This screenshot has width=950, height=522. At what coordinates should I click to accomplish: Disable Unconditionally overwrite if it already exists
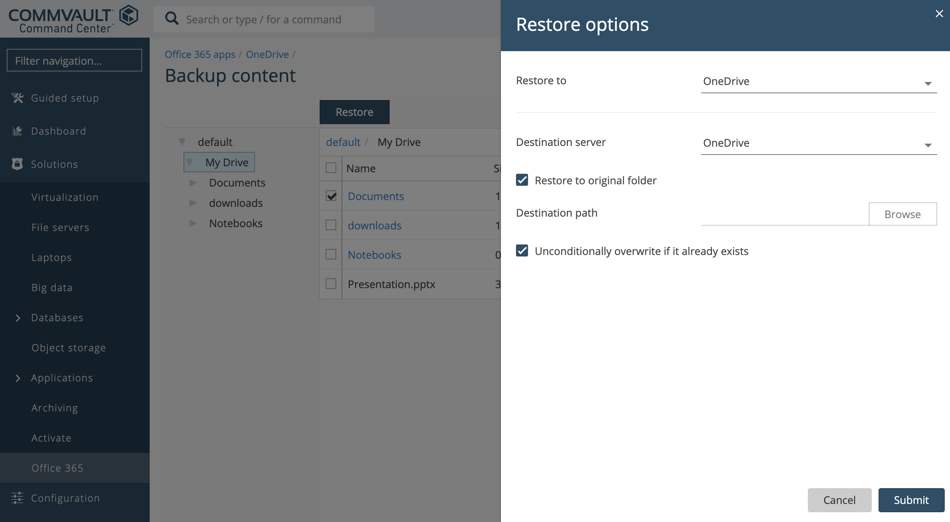(522, 251)
